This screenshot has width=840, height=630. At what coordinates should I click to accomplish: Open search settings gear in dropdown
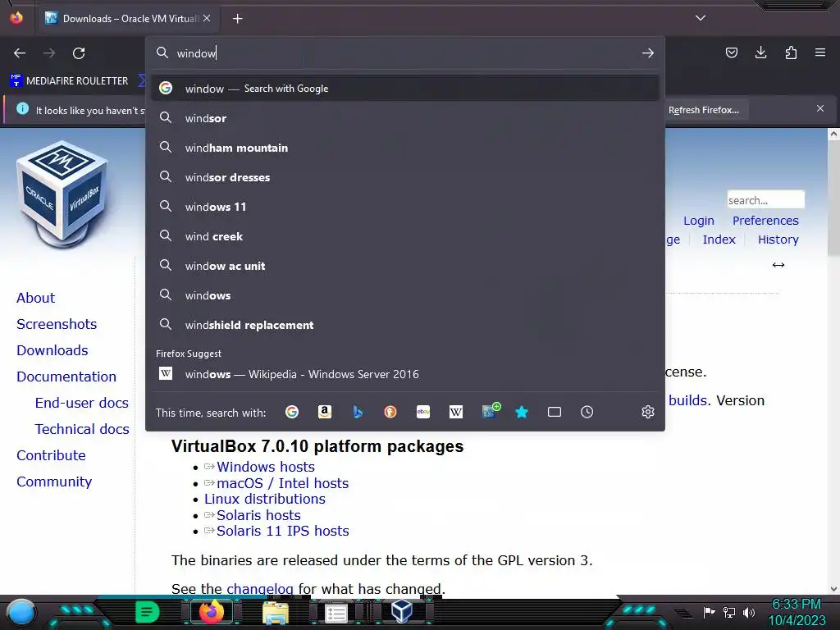648,412
